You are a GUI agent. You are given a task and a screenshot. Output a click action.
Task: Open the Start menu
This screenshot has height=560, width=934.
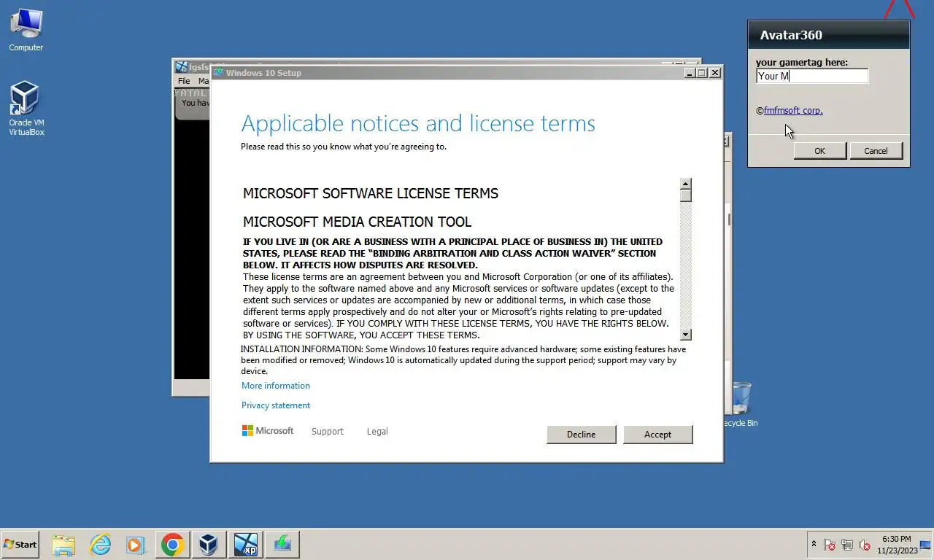pos(20,545)
